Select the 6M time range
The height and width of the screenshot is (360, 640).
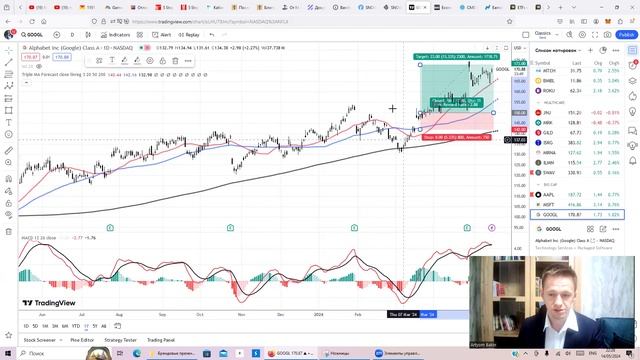pos(65,326)
